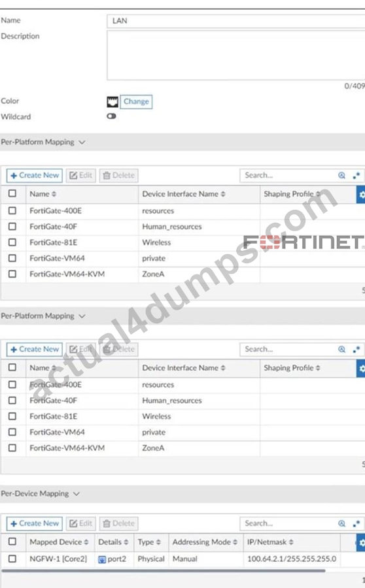Click the expand icon beside first table search
The image size is (365, 588).
click(356, 175)
